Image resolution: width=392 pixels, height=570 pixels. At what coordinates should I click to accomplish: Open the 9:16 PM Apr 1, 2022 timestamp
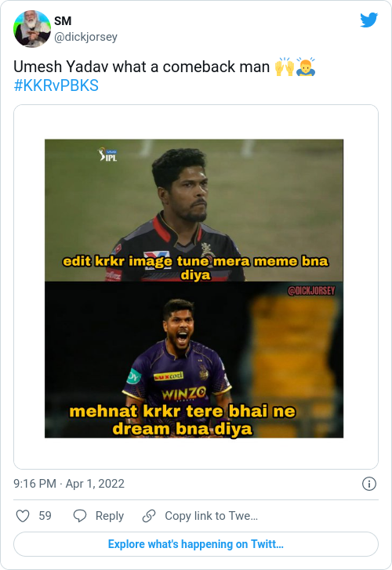click(69, 484)
